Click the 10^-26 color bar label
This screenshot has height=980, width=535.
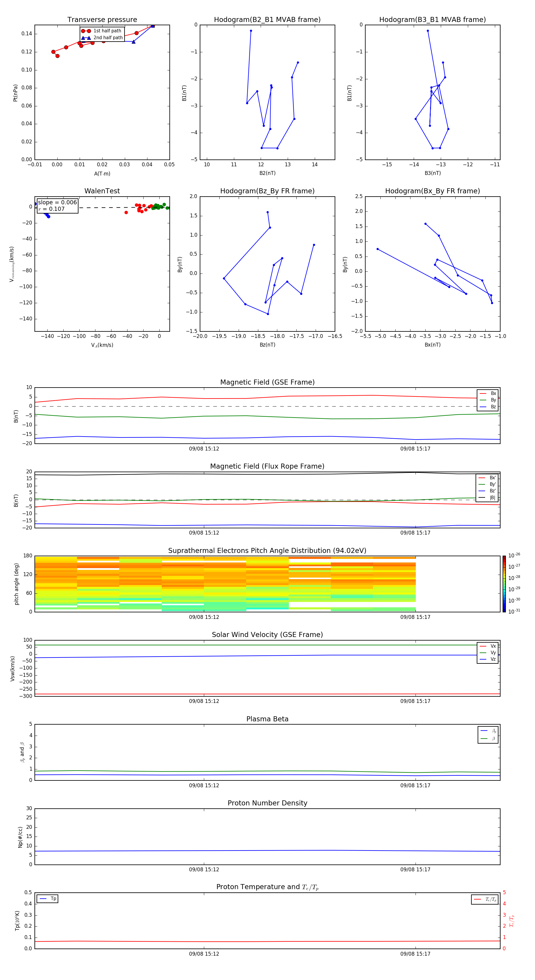pyautogui.click(x=514, y=555)
